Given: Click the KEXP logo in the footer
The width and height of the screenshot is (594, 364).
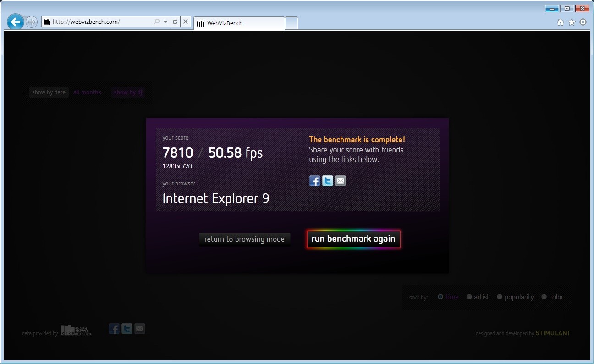Looking at the screenshot, I should click(x=76, y=330).
